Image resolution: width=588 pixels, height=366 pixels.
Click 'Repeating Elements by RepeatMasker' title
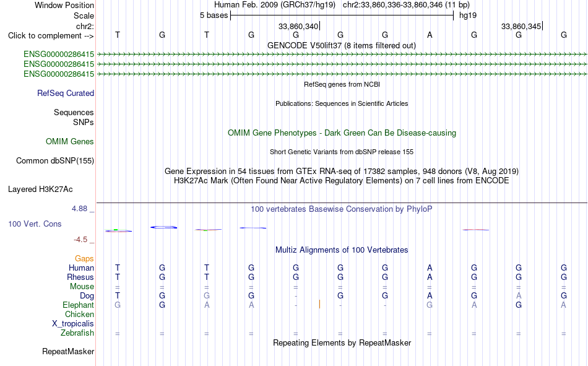point(342,342)
